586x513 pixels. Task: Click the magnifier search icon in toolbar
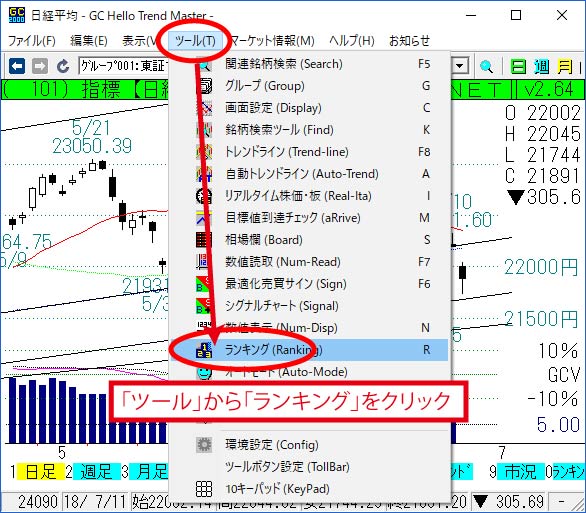coord(486,67)
